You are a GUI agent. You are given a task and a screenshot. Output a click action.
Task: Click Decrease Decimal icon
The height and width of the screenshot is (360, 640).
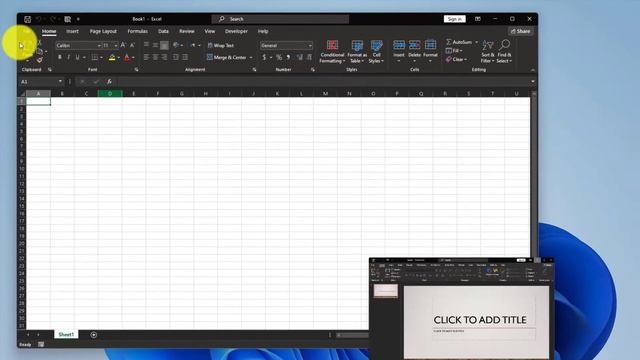point(309,58)
